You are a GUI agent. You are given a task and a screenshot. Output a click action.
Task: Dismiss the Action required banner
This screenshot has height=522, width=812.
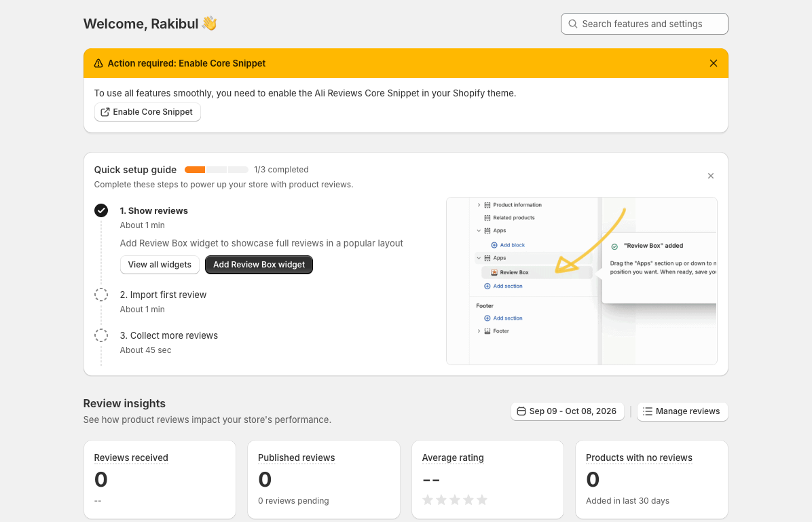coord(713,63)
